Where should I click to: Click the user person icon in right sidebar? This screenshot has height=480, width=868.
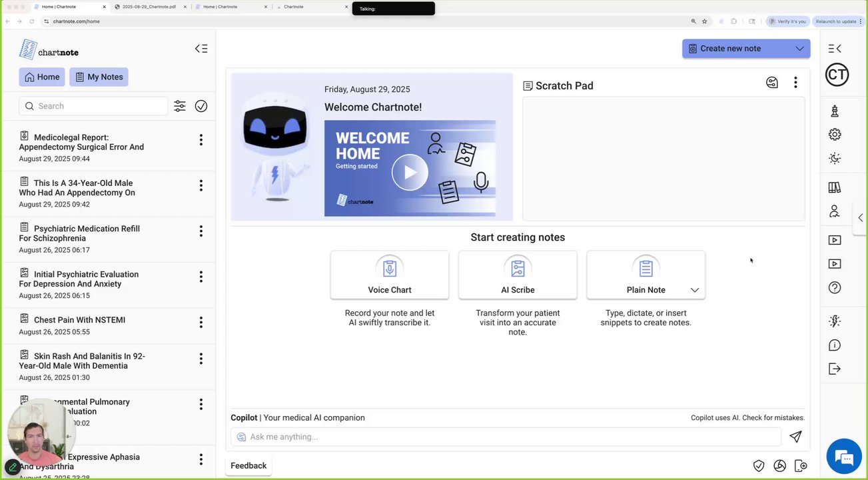(x=835, y=211)
